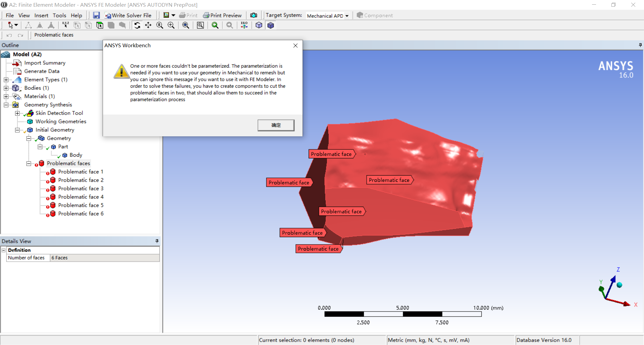
Task: Select Problematic face 6 in tree
Action: [x=80, y=214]
